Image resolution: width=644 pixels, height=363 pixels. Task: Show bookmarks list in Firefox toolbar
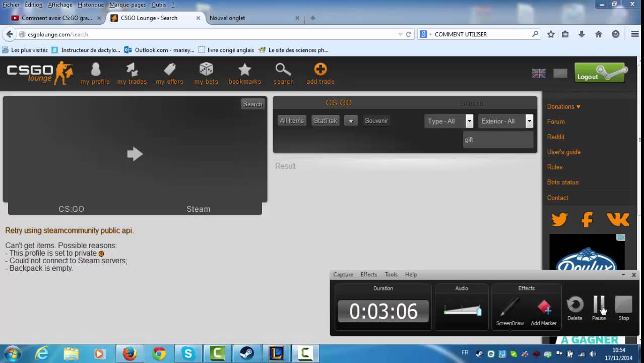pyautogui.click(x=565, y=34)
